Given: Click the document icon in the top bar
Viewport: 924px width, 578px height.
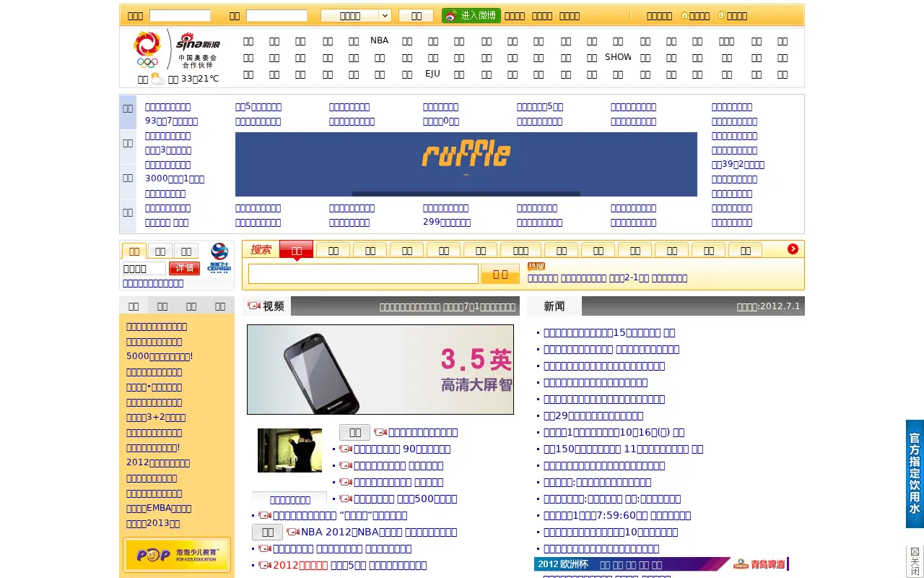Looking at the screenshot, I should click(x=721, y=15).
